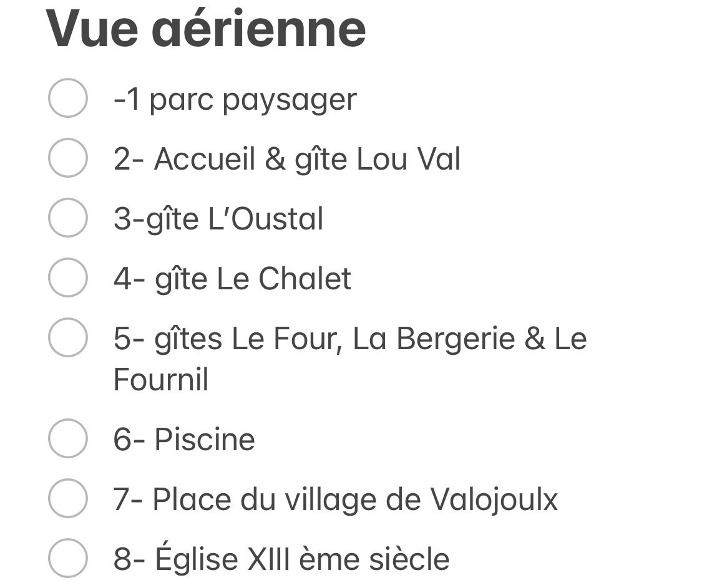
Task: Select the Église XIII ème siècle radio button
Action: (67, 558)
